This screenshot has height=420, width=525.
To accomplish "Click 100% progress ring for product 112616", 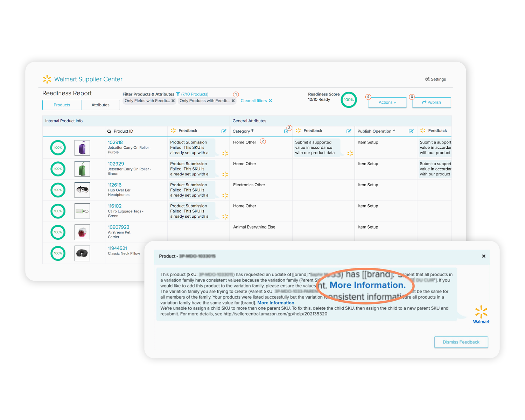I will (58, 190).
